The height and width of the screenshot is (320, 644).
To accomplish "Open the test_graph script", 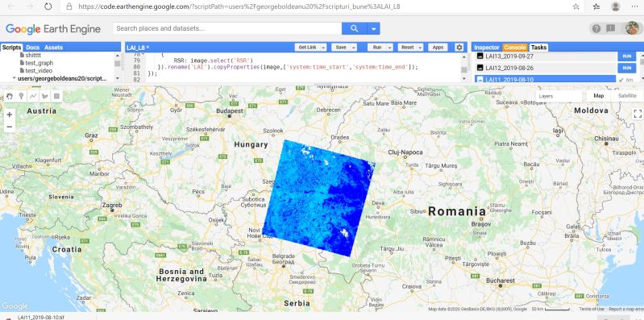I will [39, 63].
